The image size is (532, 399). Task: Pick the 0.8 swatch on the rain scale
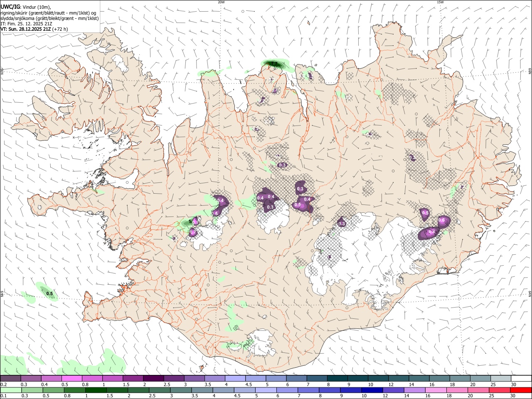[75, 390]
